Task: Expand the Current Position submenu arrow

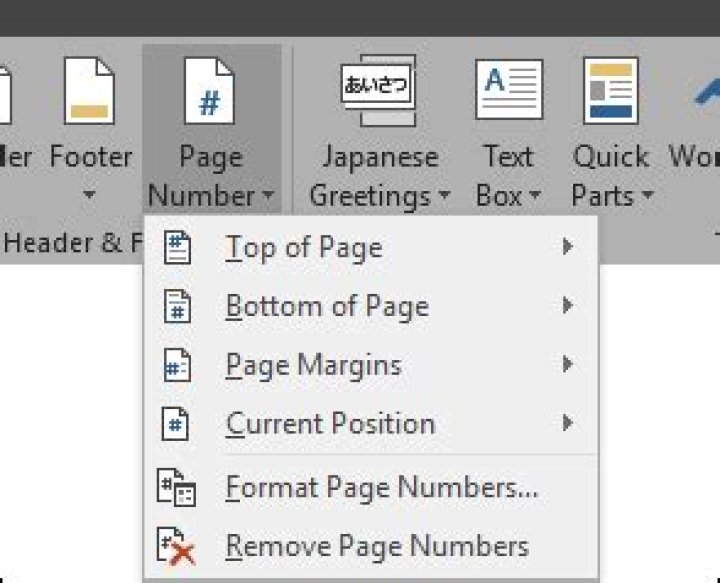Action: pyautogui.click(x=568, y=423)
